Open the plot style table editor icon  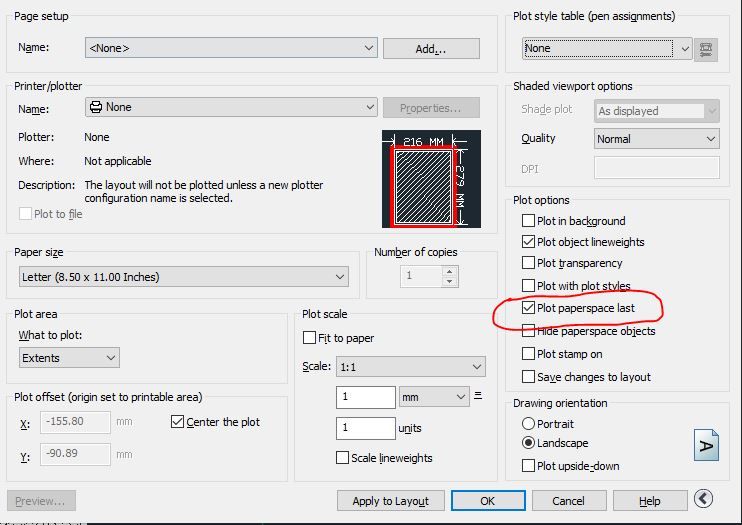point(706,49)
